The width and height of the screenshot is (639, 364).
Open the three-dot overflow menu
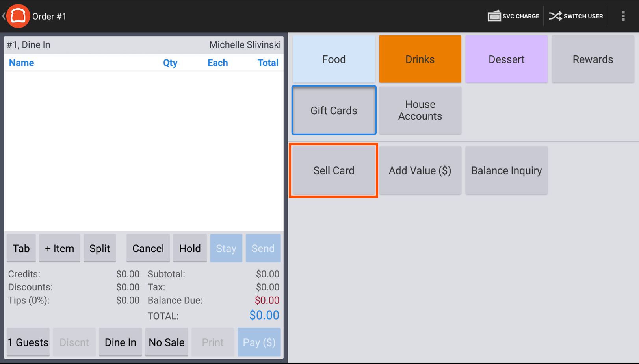[623, 16]
